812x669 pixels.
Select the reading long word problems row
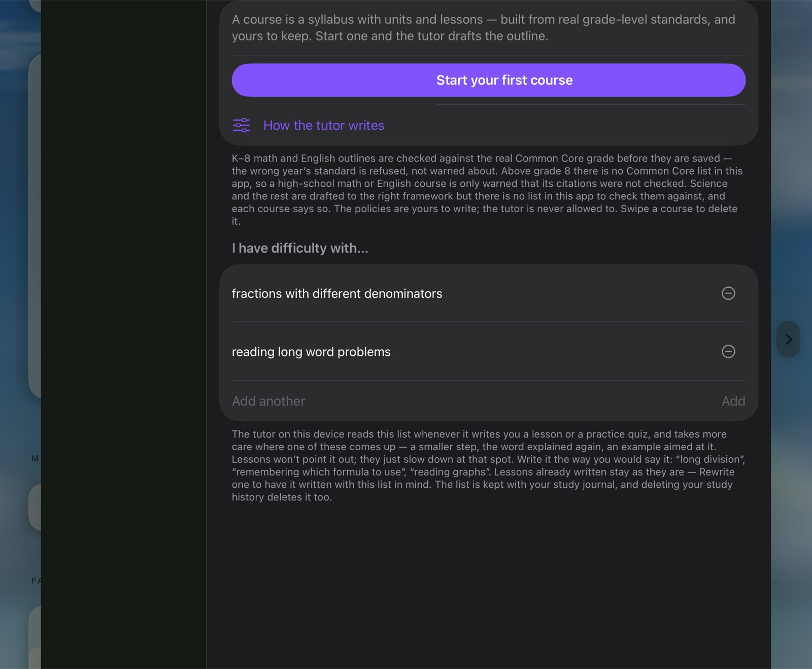489,352
